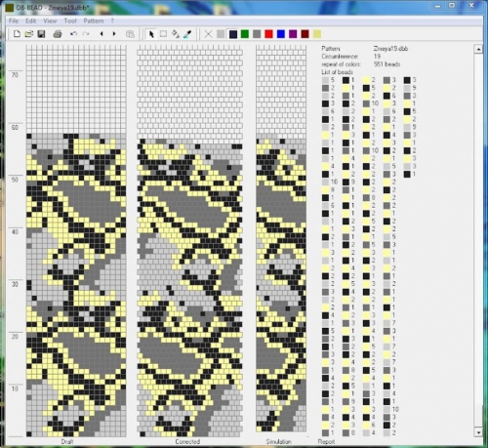The height and width of the screenshot is (448, 488).
Task: Print the pattern using the printer icon
Action: pos(58,34)
